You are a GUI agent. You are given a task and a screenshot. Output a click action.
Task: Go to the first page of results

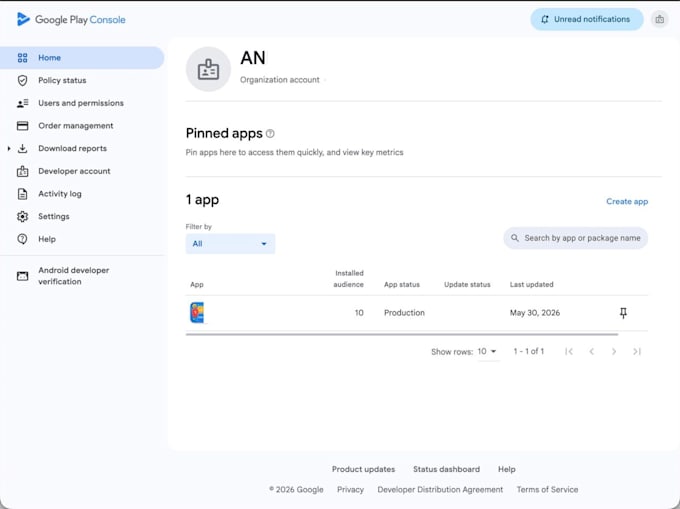point(569,352)
